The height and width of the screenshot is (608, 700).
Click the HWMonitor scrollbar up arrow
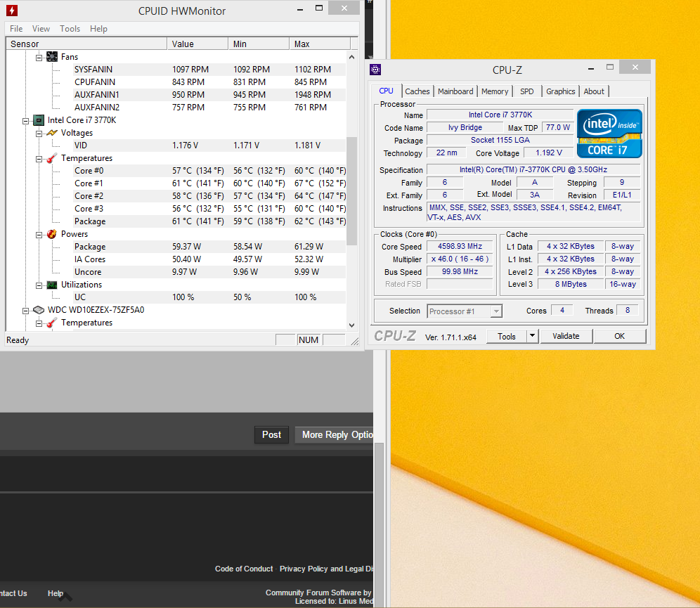(352, 57)
